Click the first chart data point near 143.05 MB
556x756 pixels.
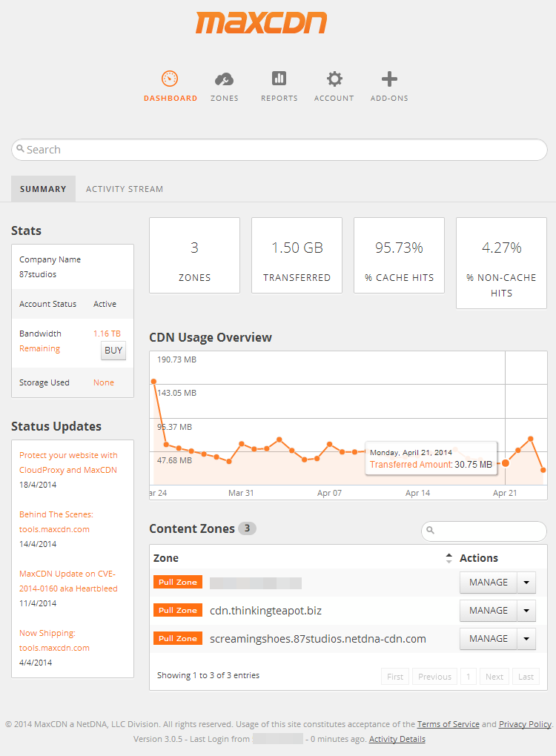coord(154,382)
